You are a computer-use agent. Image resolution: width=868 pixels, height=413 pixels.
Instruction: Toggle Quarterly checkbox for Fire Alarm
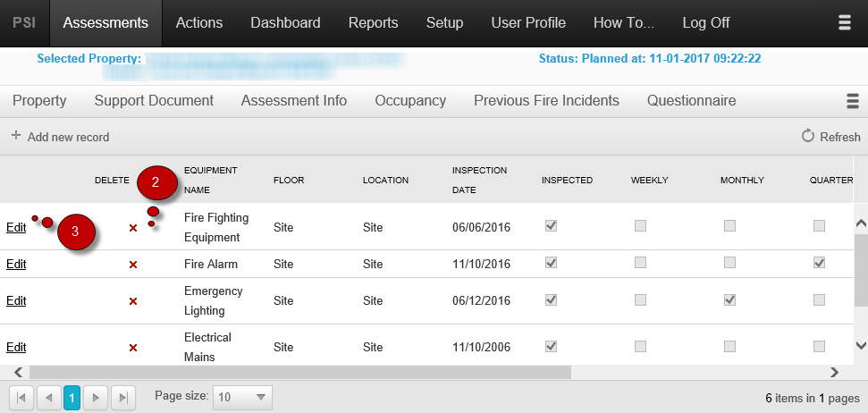pos(820,263)
